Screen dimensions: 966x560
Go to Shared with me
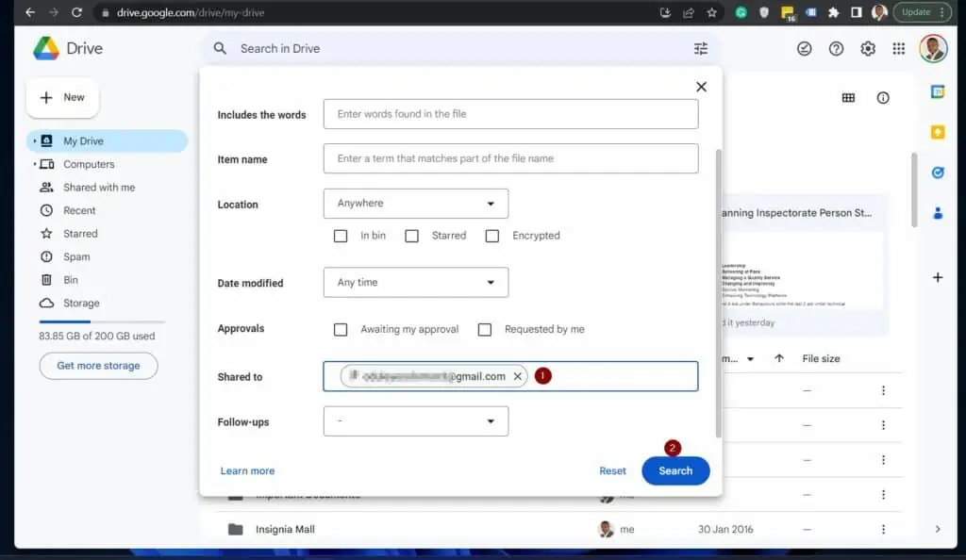(x=98, y=188)
